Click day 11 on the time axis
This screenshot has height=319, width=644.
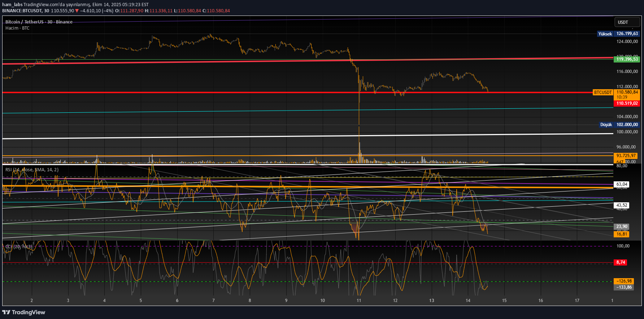pyautogui.click(x=359, y=301)
